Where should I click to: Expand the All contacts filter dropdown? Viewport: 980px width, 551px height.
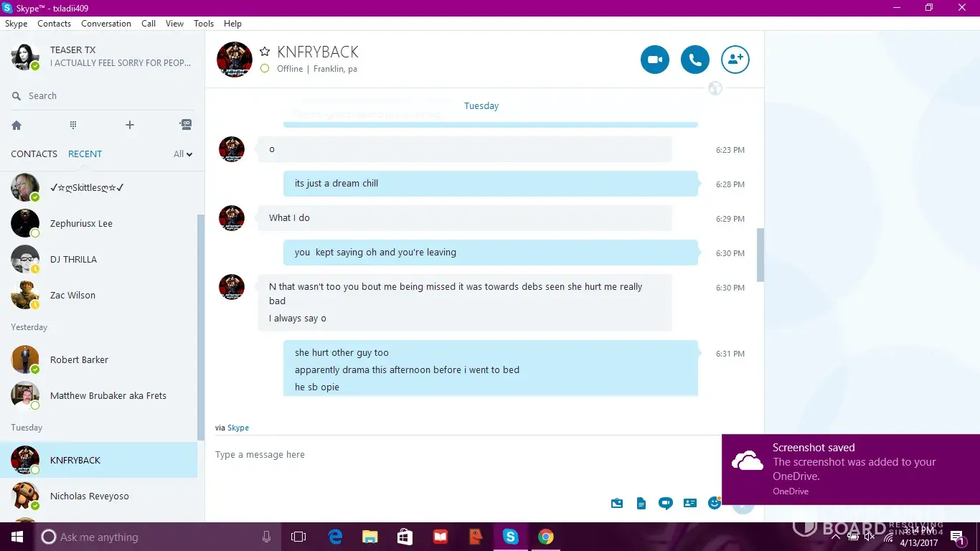coord(183,154)
